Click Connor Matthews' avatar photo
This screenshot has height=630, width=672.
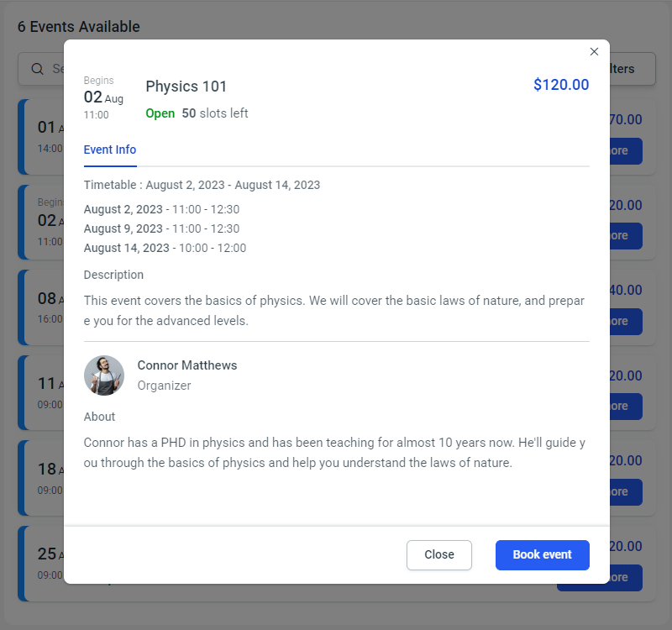[104, 375]
